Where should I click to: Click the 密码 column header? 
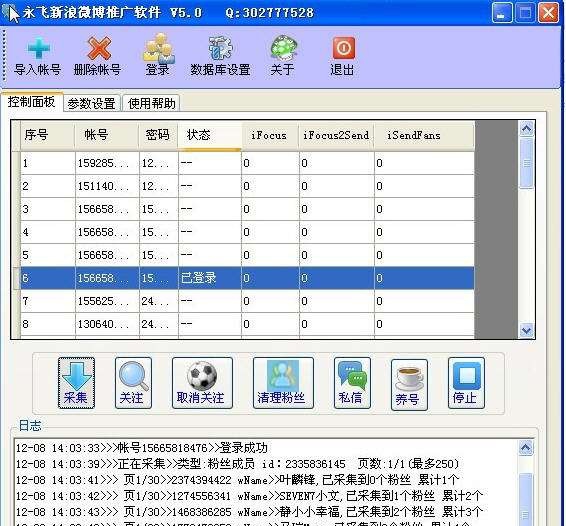coord(158,135)
